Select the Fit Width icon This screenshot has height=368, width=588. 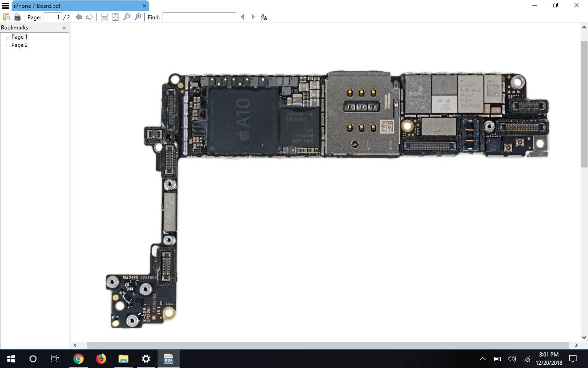click(x=104, y=17)
